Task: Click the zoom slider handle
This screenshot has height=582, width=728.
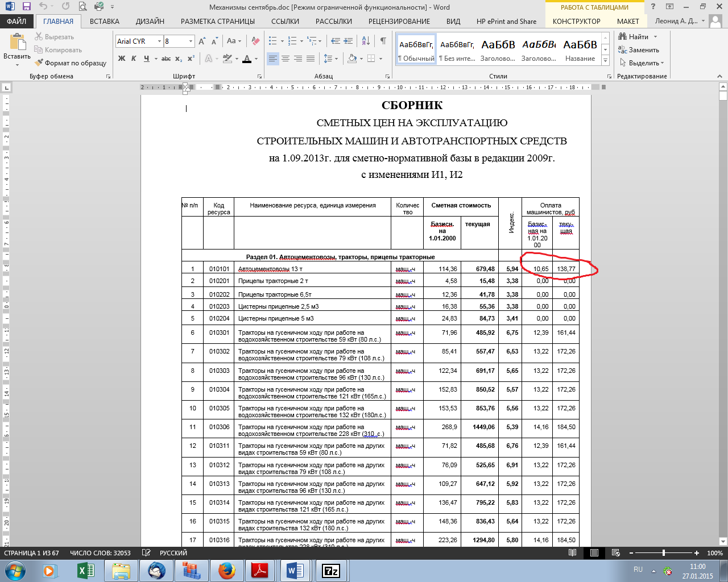Action: pos(664,553)
